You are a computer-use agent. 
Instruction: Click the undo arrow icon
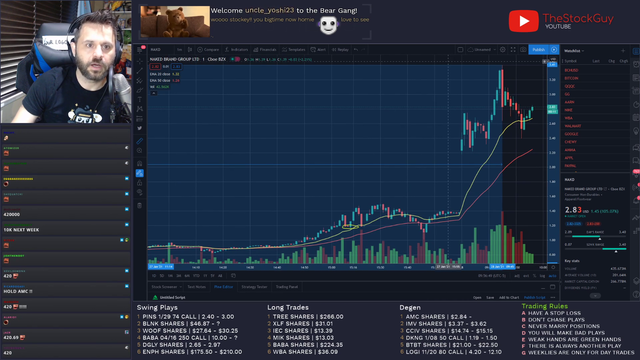(356, 49)
